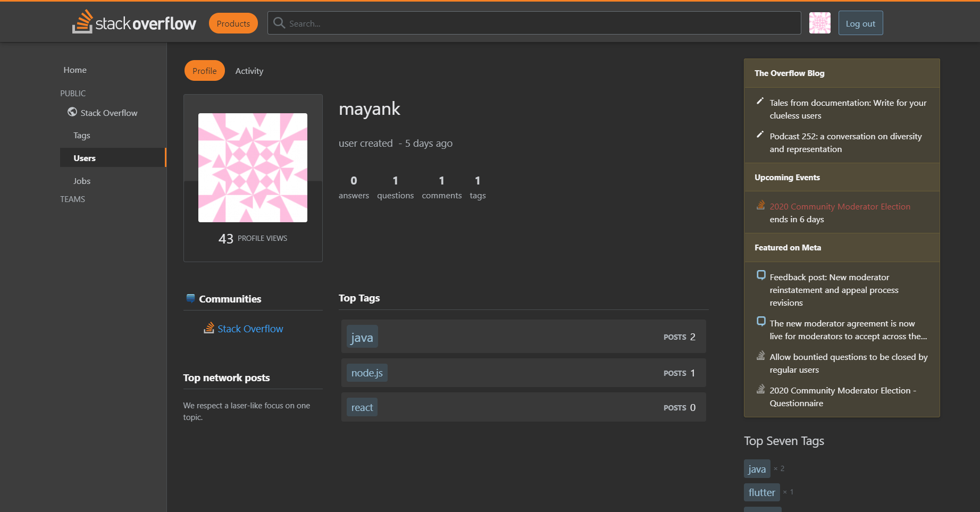
Task: Click the Log out button
Action: [860, 23]
